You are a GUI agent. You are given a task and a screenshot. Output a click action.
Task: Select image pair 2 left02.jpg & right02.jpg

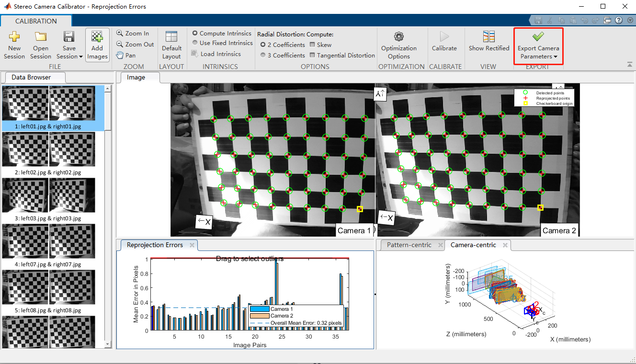[53, 154]
